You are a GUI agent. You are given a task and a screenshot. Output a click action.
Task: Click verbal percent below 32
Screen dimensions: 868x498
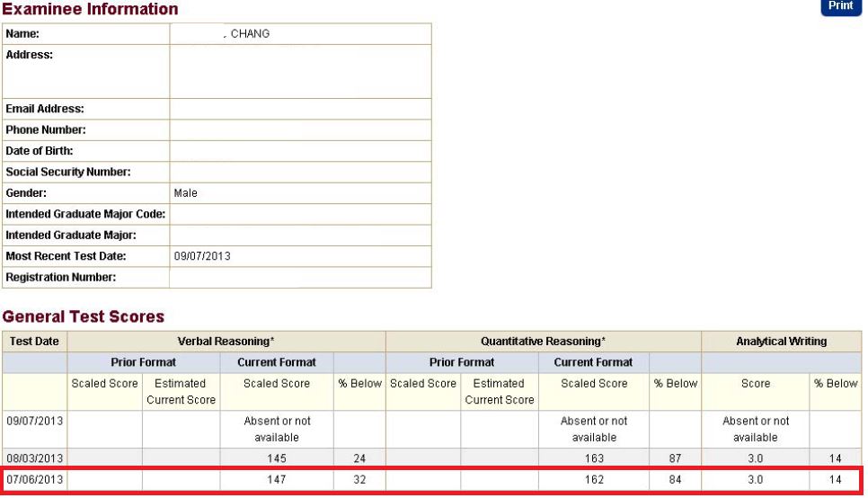coord(359,480)
